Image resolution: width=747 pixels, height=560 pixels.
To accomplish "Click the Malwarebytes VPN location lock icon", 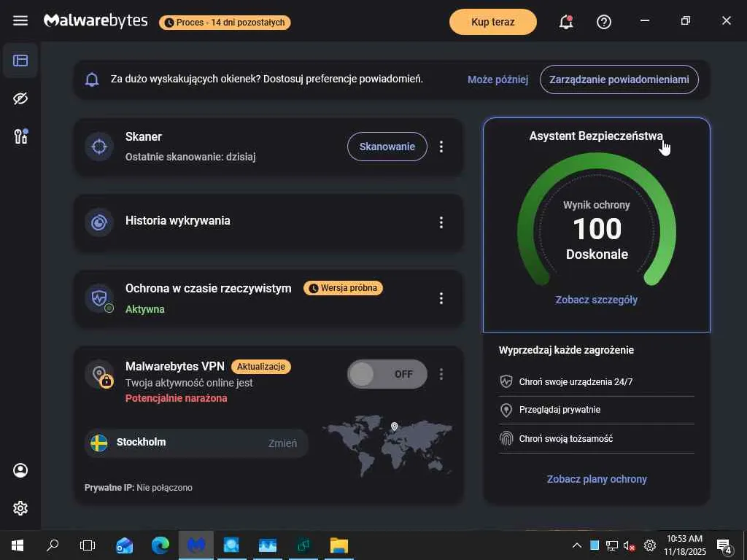I will pos(99,375).
